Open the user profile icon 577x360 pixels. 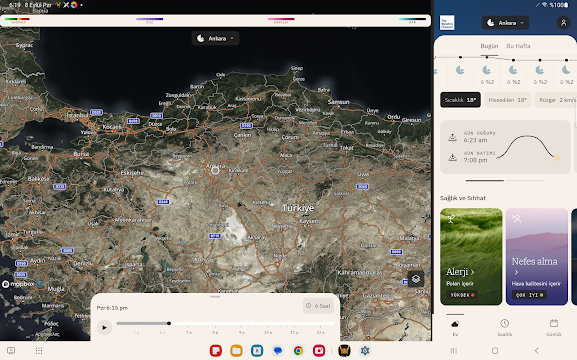pyautogui.click(x=563, y=23)
